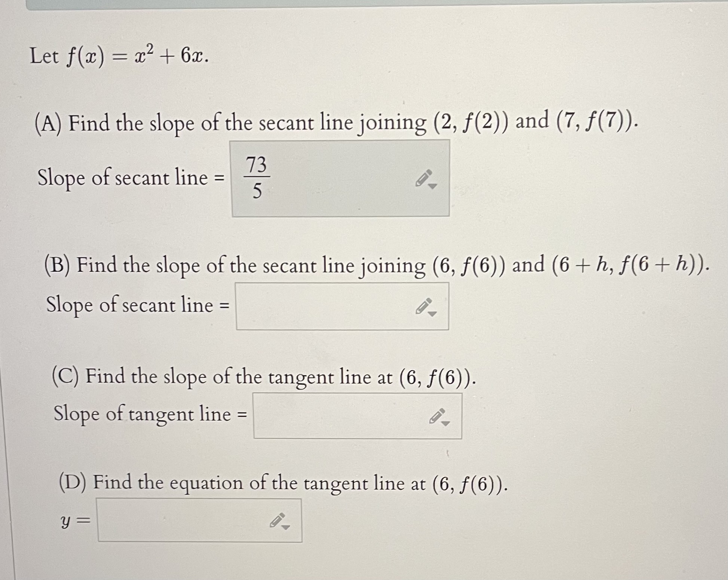The height and width of the screenshot is (580, 728).
Task: Open dropdown arrow next to part B editor
Action: 432,314
